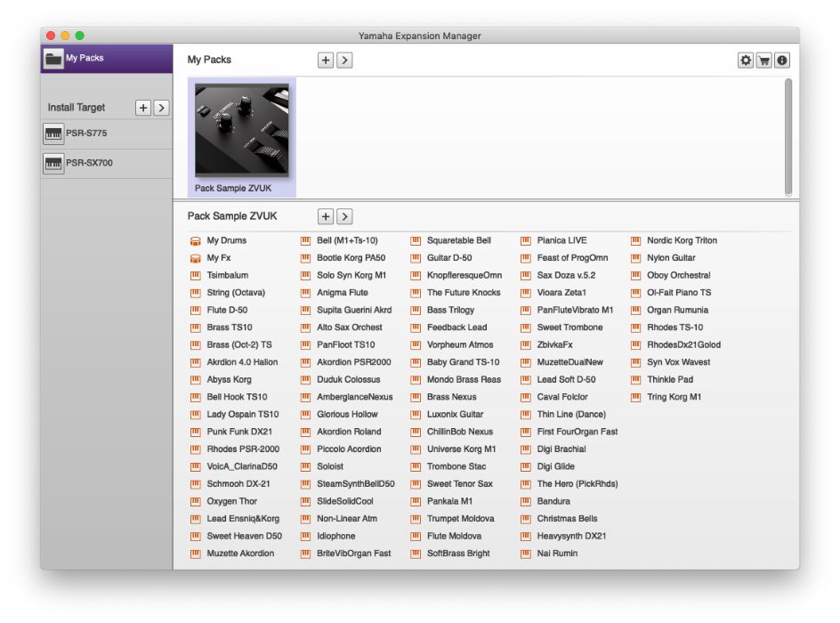Select the Anigma Flute voice
840x623 pixels.
(343, 293)
